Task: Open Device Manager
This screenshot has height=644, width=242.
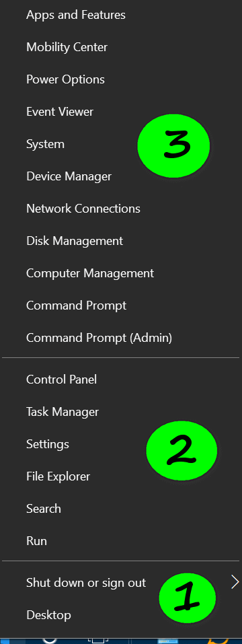Action: tap(69, 176)
